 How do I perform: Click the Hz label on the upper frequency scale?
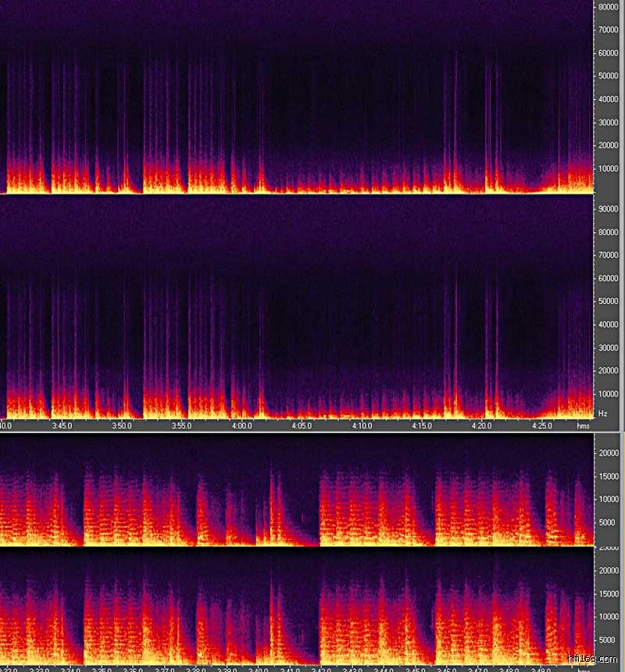click(602, 412)
